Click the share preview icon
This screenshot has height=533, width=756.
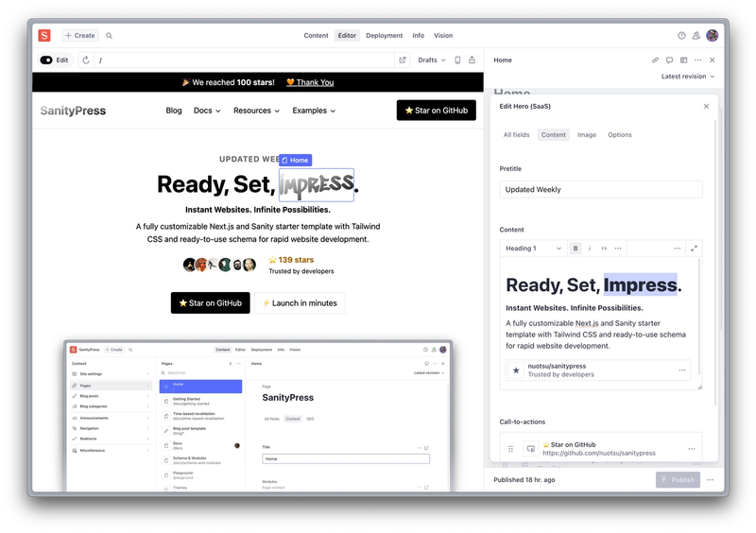click(472, 60)
